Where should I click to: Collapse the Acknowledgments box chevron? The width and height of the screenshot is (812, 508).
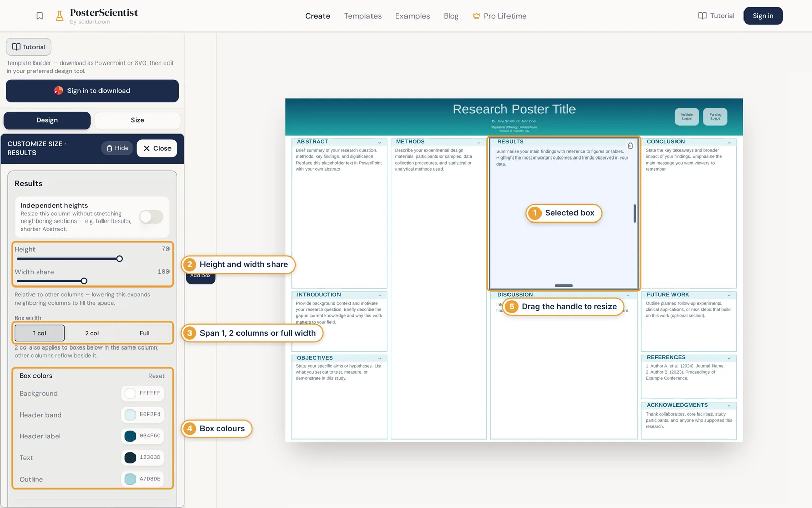tap(729, 406)
